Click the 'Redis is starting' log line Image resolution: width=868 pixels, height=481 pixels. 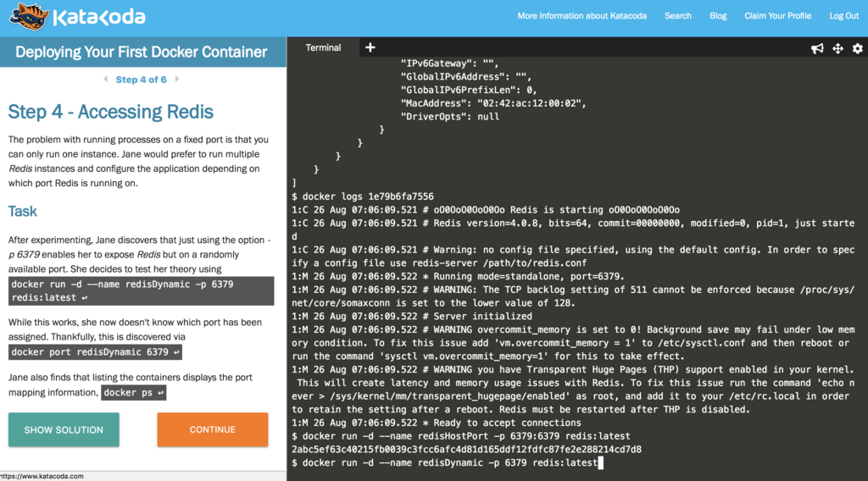486,210
